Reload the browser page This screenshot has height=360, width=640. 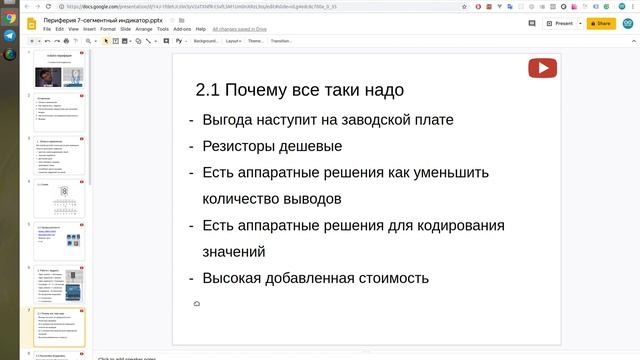[48, 7]
